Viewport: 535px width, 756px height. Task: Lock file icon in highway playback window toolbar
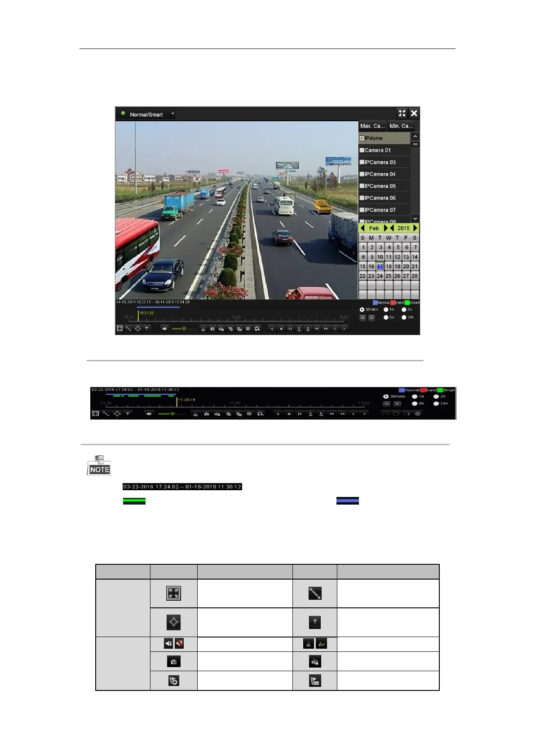point(221,329)
